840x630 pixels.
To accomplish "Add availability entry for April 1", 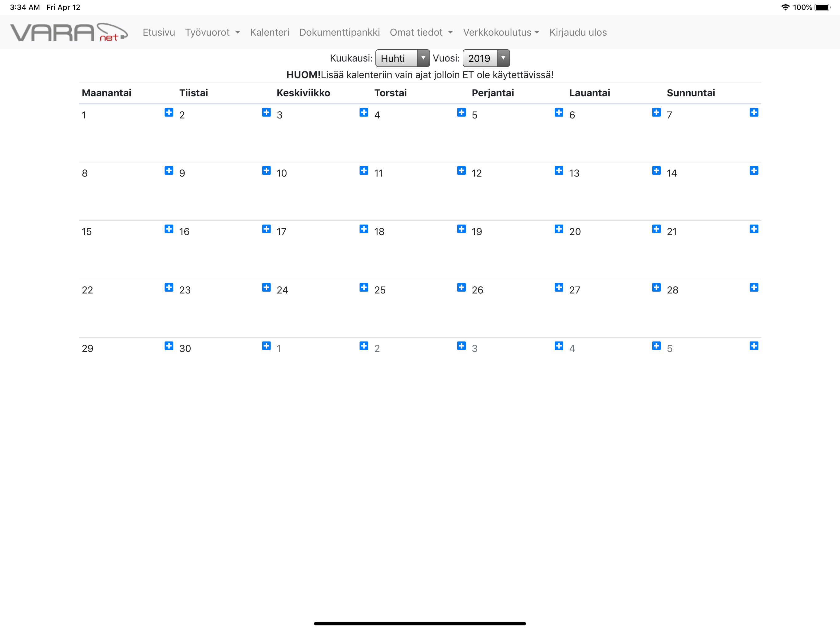I will tap(168, 112).
